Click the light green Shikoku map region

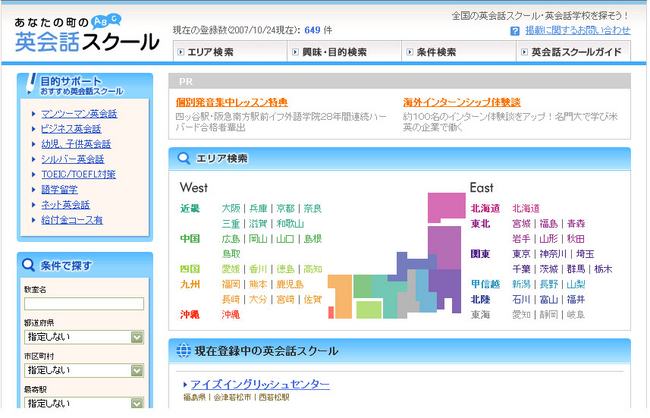click(x=369, y=309)
